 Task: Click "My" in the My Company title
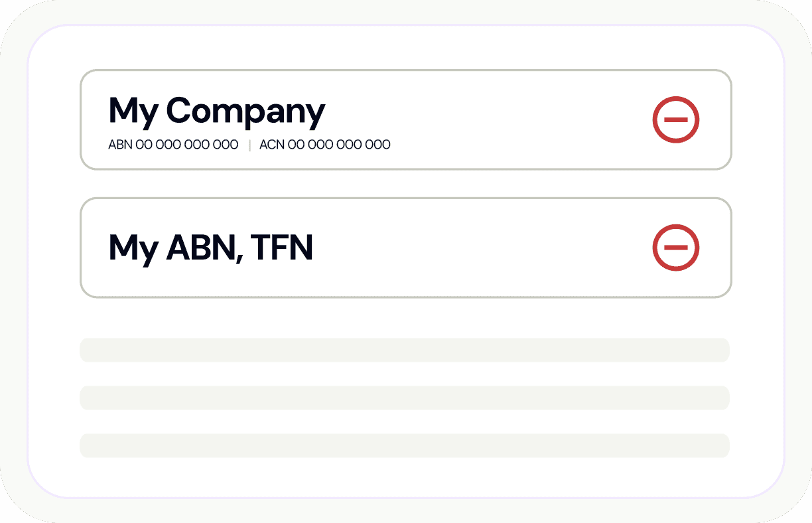133,111
